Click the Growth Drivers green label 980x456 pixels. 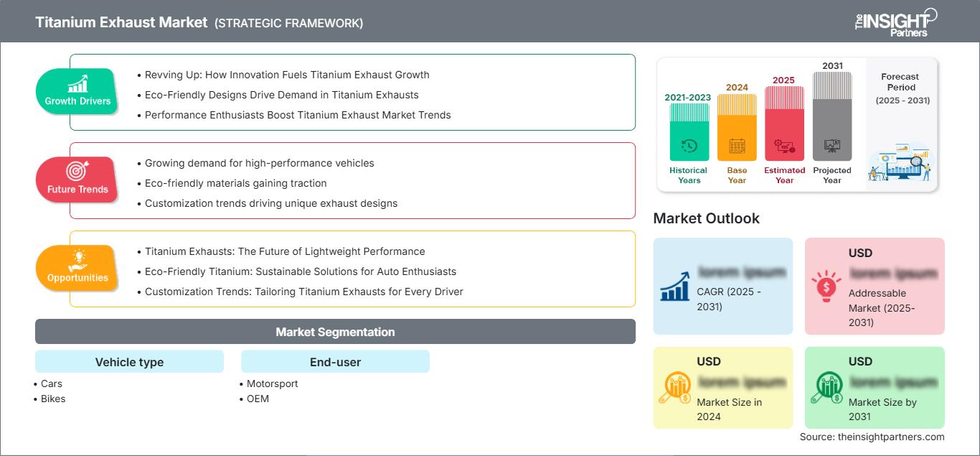[77, 101]
